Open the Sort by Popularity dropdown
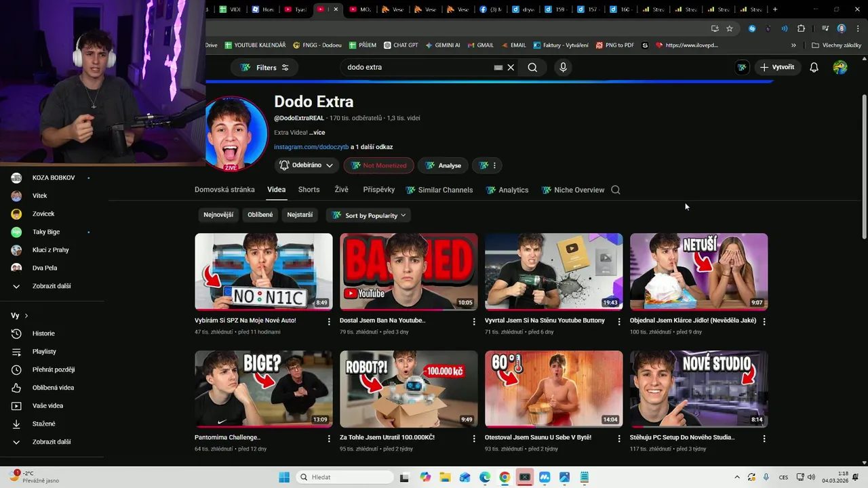 coord(369,216)
